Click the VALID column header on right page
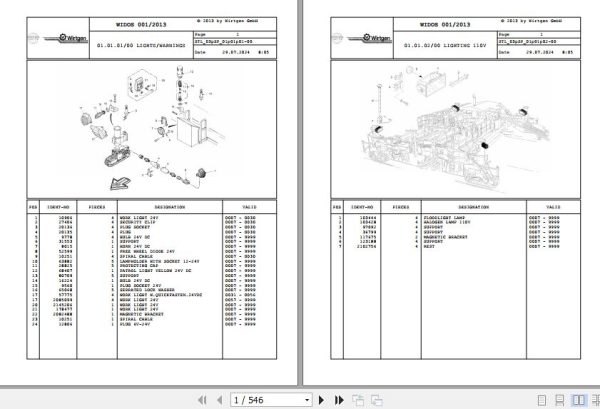This screenshot has width=600, height=409. click(553, 207)
